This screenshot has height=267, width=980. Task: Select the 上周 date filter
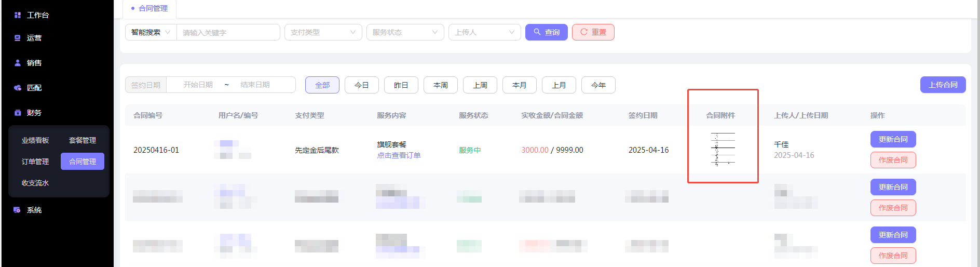[480, 85]
